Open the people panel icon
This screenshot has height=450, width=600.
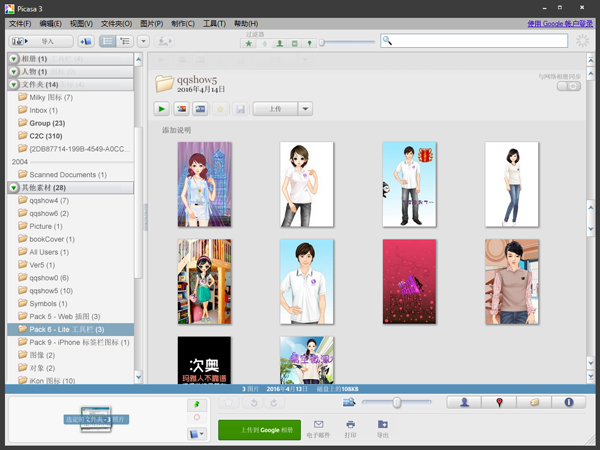coord(465,402)
